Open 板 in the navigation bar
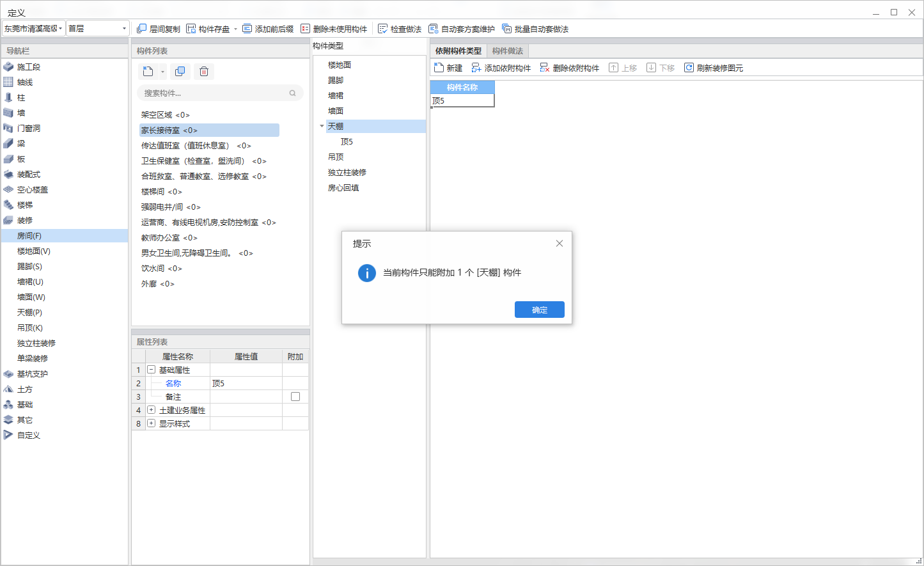Image resolution: width=924 pixels, height=566 pixels. 21,159
